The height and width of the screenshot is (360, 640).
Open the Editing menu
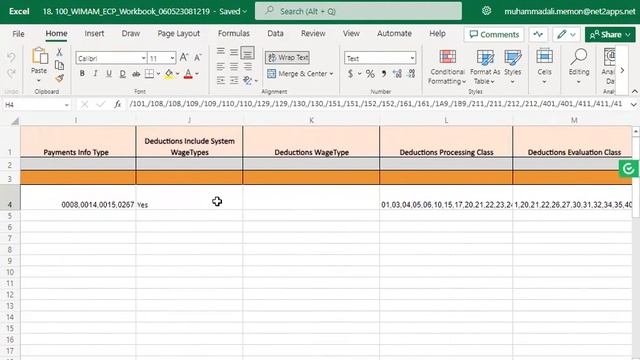coord(579,67)
